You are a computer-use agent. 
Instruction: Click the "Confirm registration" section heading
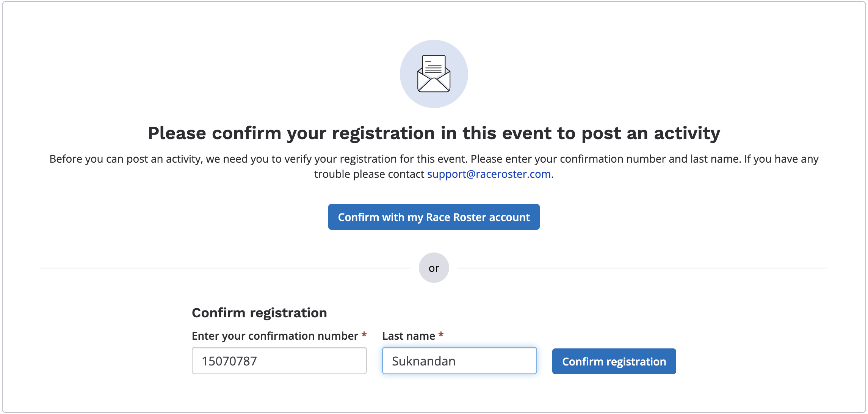[259, 313]
